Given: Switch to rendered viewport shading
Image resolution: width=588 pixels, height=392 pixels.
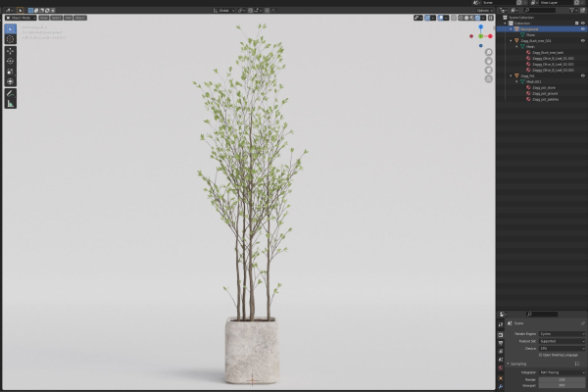Looking at the screenshot, I should coord(478,18).
